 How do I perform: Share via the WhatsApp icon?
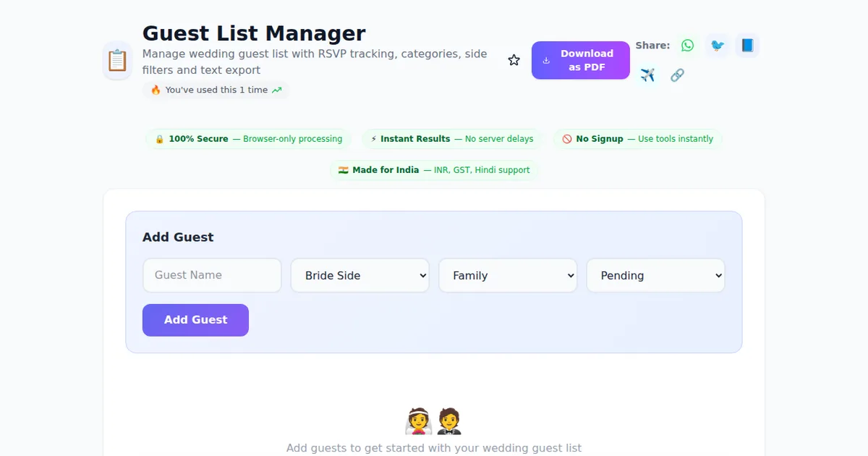tap(687, 46)
